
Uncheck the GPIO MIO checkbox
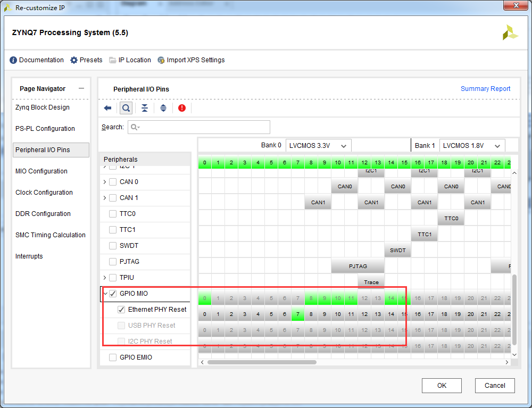point(113,294)
